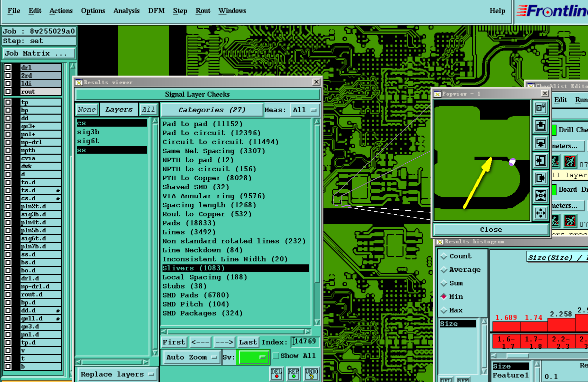Click the green status box next to Board-Drill
The width and height of the screenshot is (588, 382).
tap(554, 189)
